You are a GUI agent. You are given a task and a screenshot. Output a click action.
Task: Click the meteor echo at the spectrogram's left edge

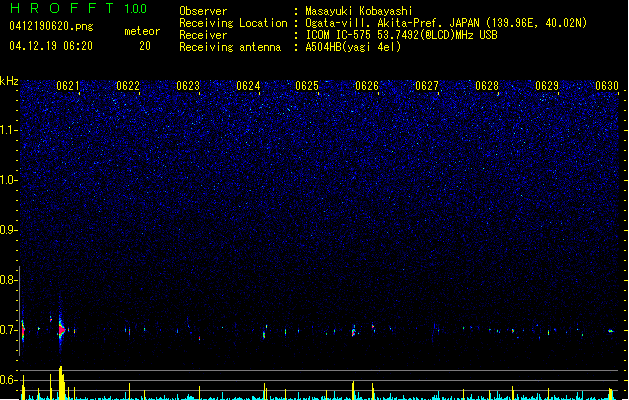23,331
